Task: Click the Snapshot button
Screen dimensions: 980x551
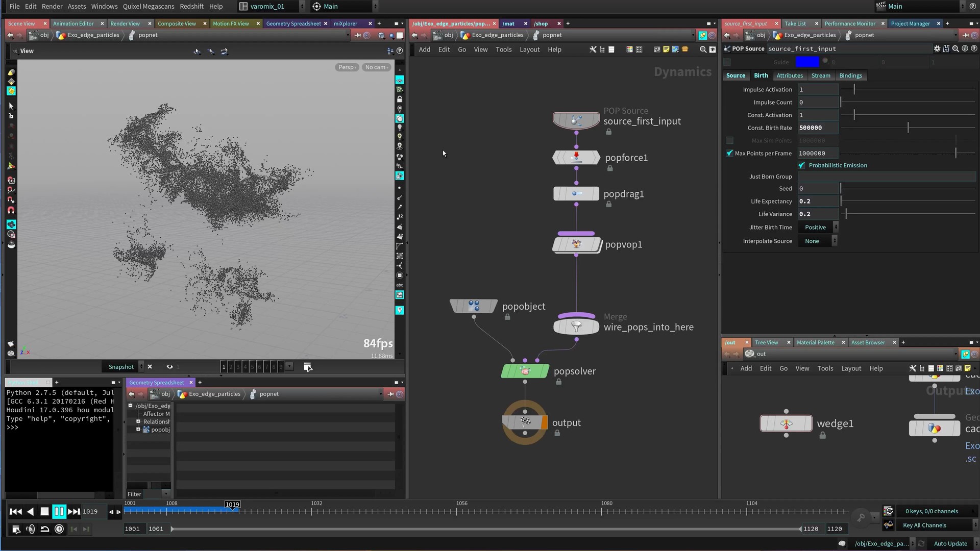Action: [121, 367]
